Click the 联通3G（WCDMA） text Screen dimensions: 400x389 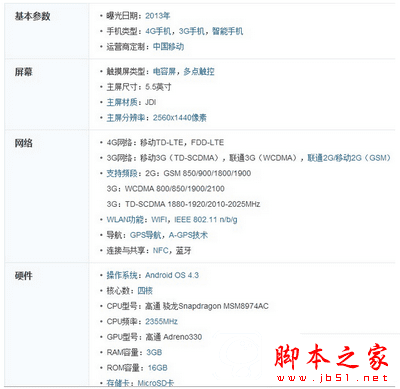[x=264, y=158]
